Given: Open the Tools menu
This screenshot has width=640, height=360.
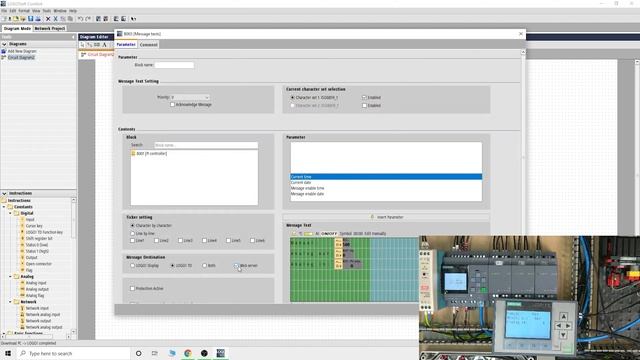Looking at the screenshot, I should pos(47,11).
